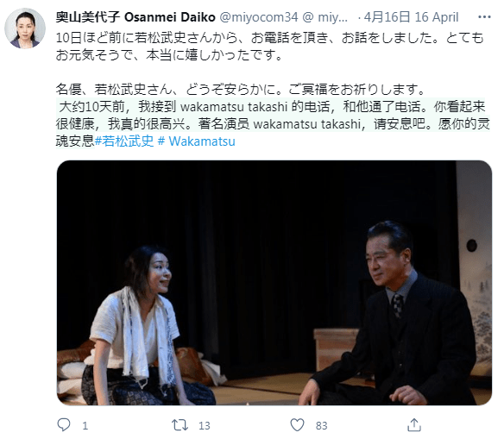Click the retweet arrows icon
This screenshot has height=439, width=504.
pos(180,425)
